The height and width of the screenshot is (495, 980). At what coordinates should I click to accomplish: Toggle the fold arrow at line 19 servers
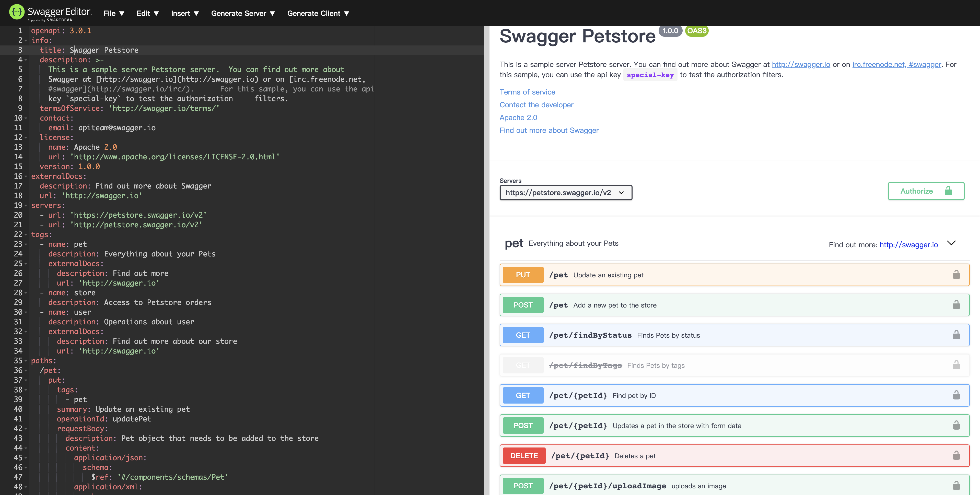coord(26,205)
